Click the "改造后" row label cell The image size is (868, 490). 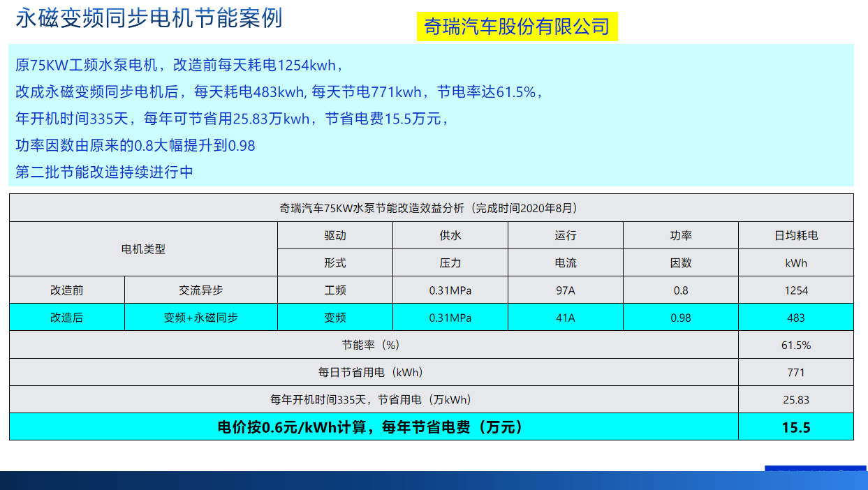[67, 318]
